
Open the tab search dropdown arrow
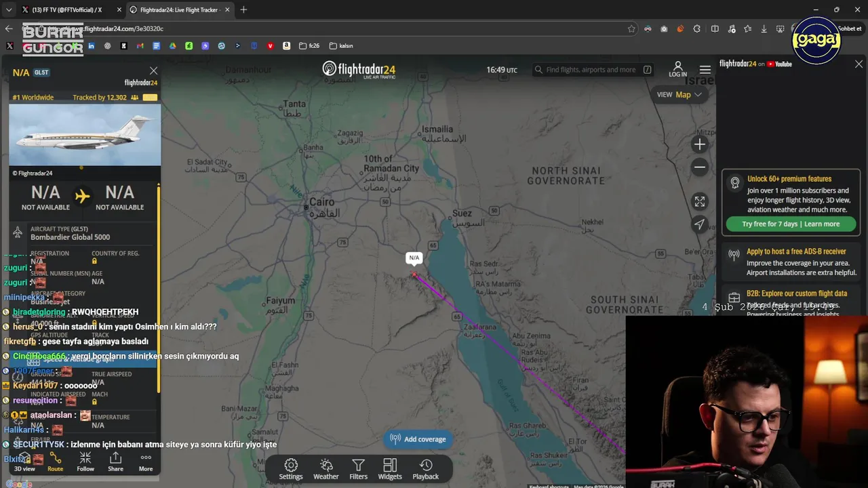8,9
